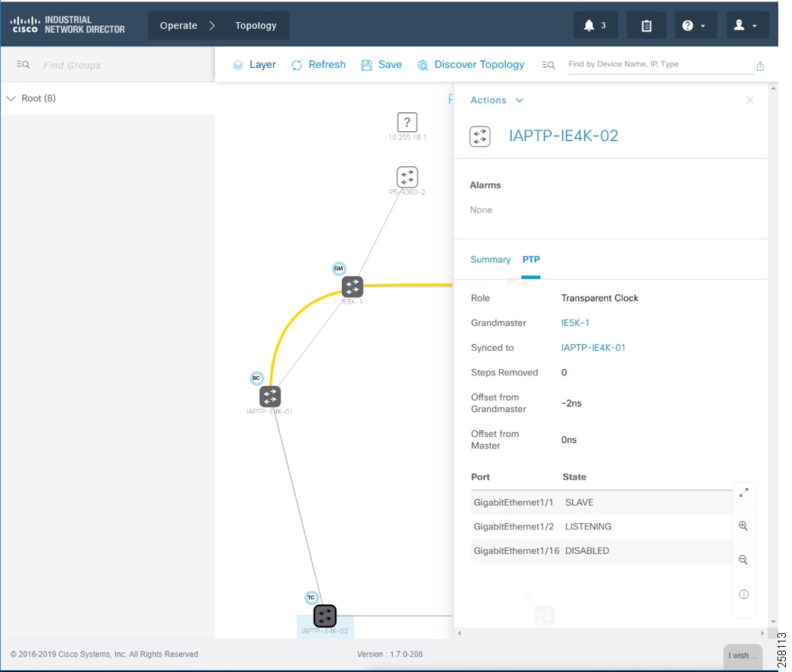Focus the Find by Device Name, IP, Type field
This screenshot has width=792, height=672.
pos(660,64)
